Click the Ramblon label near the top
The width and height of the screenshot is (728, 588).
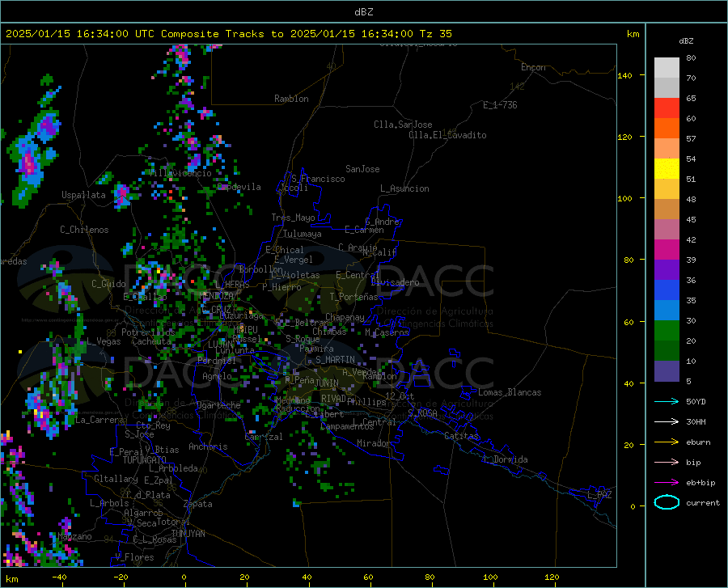pyautogui.click(x=291, y=99)
